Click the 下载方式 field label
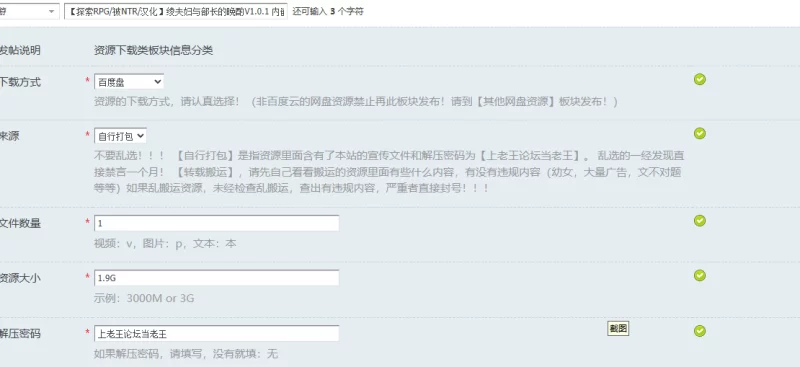800x367 pixels. pos(20,82)
